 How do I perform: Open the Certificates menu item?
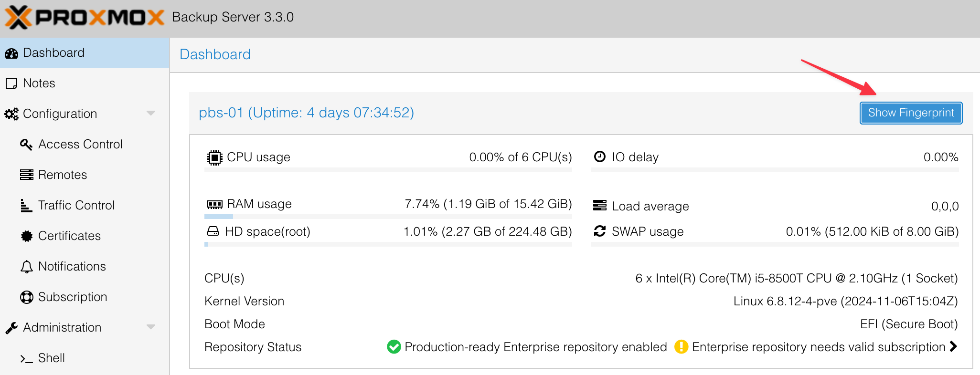coord(69,236)
